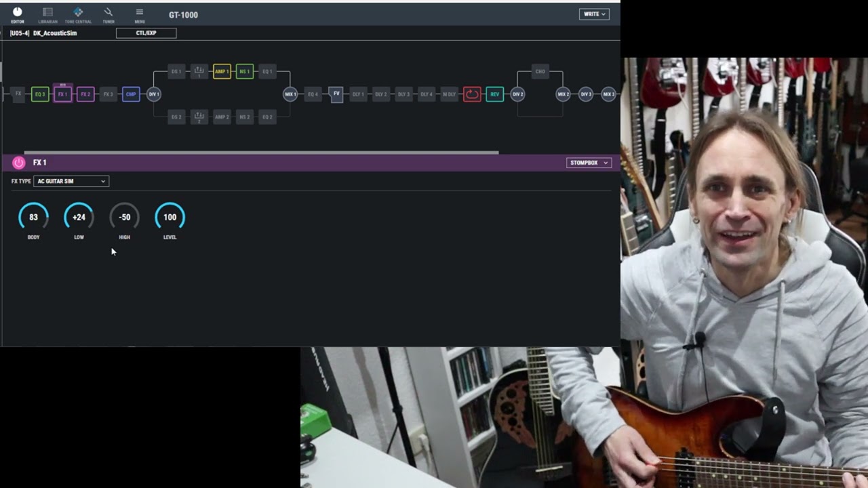868x488 pixels.
Task: Open the Editor view
Action: (18, 15)
